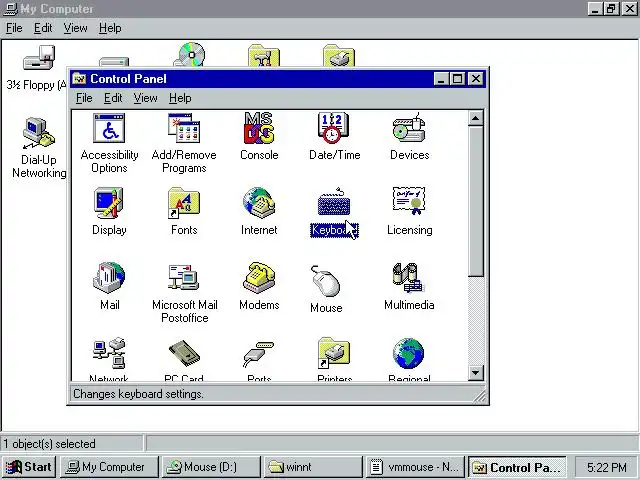Select the Modems telephone icon
This screenshot has height=480, width=640.
259,278
